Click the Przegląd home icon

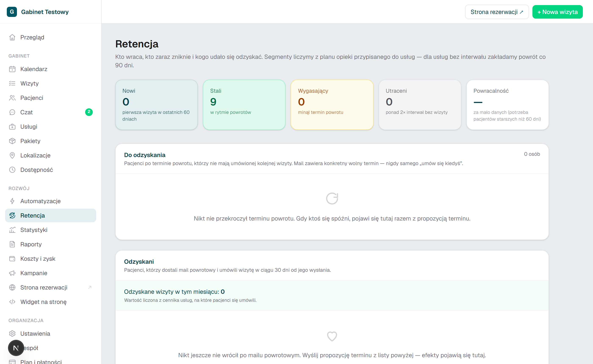pyautogui.click(x=12, y=37)
